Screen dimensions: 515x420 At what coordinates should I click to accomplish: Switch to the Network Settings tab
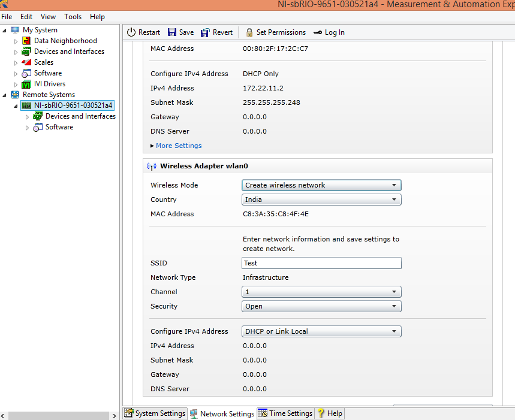click(222, 414)
